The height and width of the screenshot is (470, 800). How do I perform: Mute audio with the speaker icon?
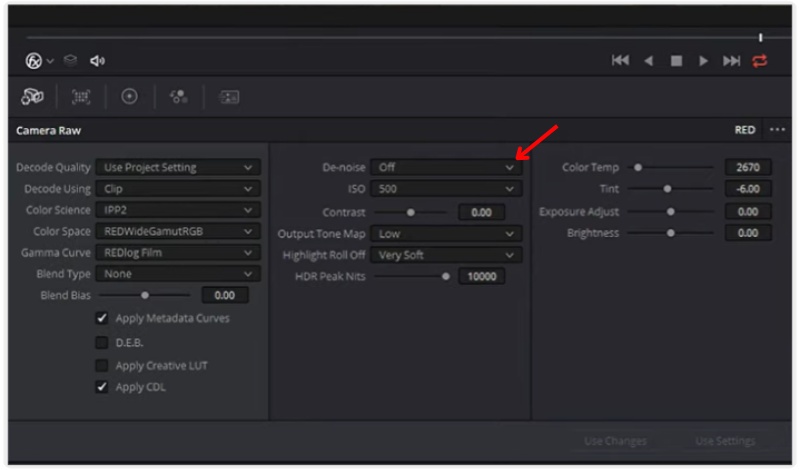click(x=97, y=60)
